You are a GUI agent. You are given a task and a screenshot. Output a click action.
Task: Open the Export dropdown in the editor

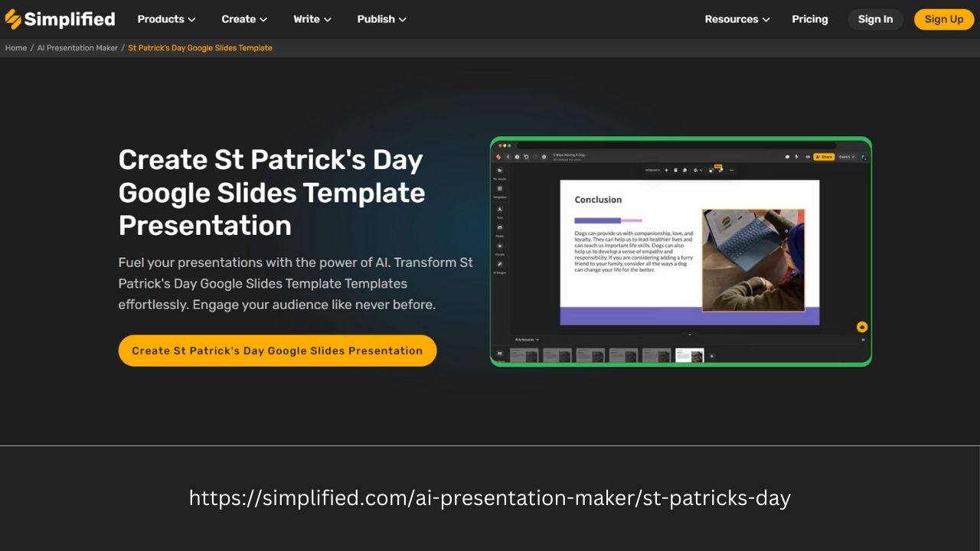tap(846, 157)
